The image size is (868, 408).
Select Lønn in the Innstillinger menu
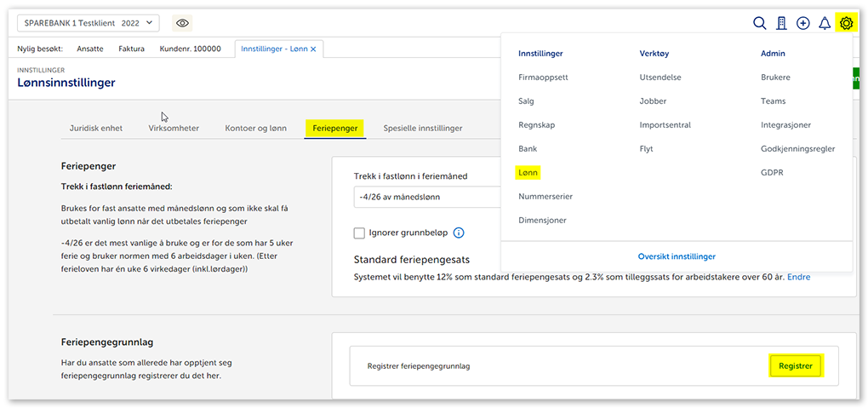528,172
